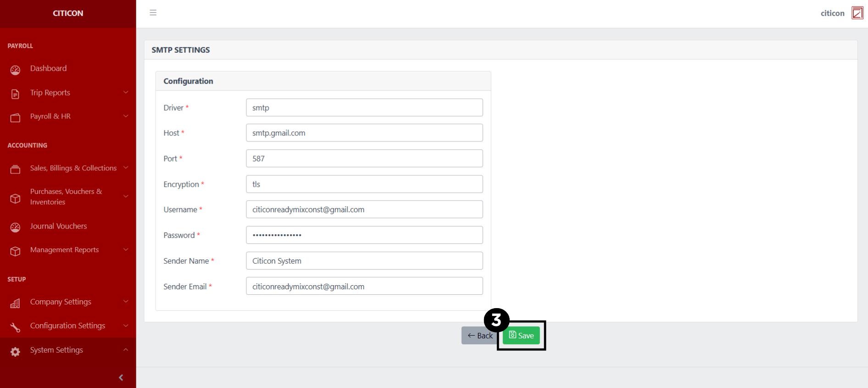
Task: Click the Username input field
Action: click(x=364, y=209)
